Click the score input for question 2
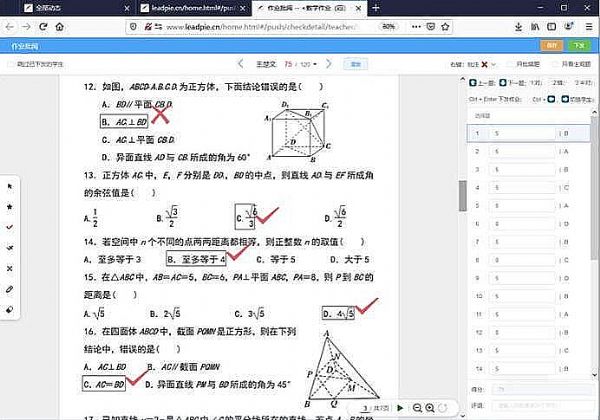Viewport: 600px width, 420px height. click(522, 151)
